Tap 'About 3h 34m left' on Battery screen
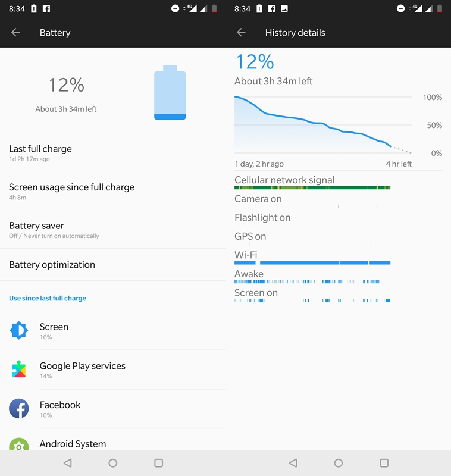Screen dimensions: 451x476 66,109
